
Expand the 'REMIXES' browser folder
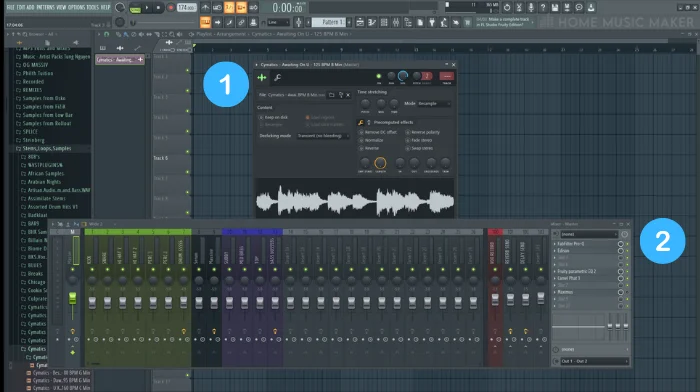[33, 90]
